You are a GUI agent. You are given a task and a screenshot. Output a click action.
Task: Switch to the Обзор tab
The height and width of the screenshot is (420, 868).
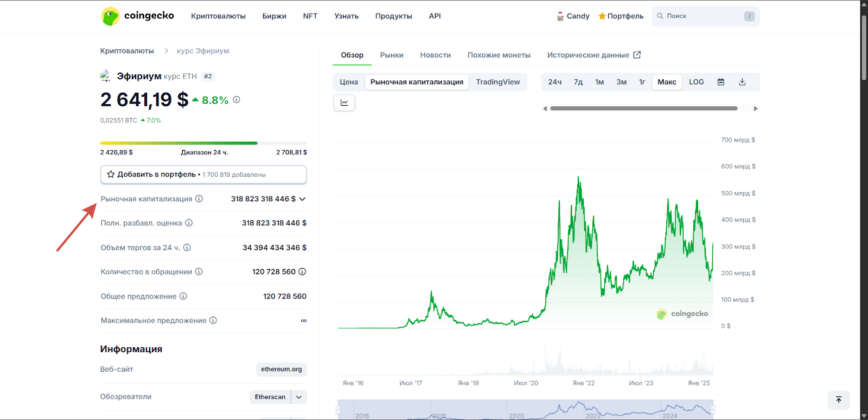[352, 55]
